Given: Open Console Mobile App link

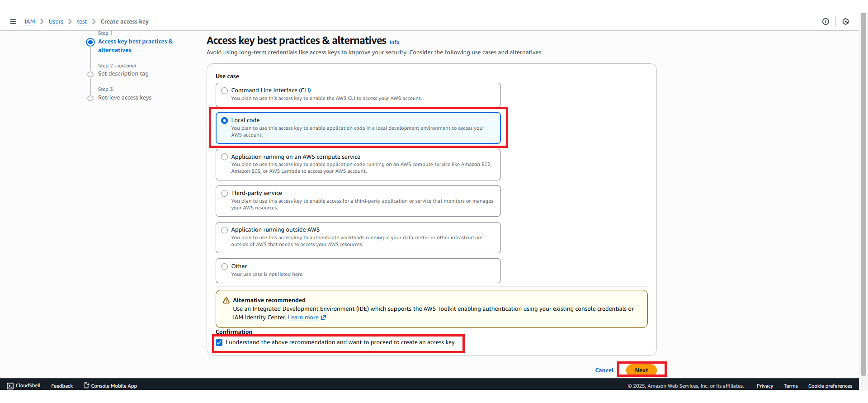Looking at the screenshot, I should point(111,386).
